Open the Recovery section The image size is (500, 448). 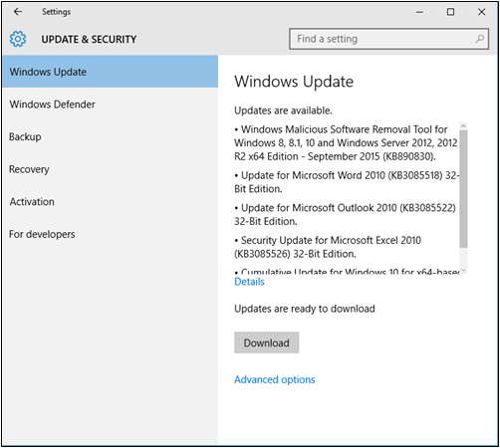coord(110,169)
